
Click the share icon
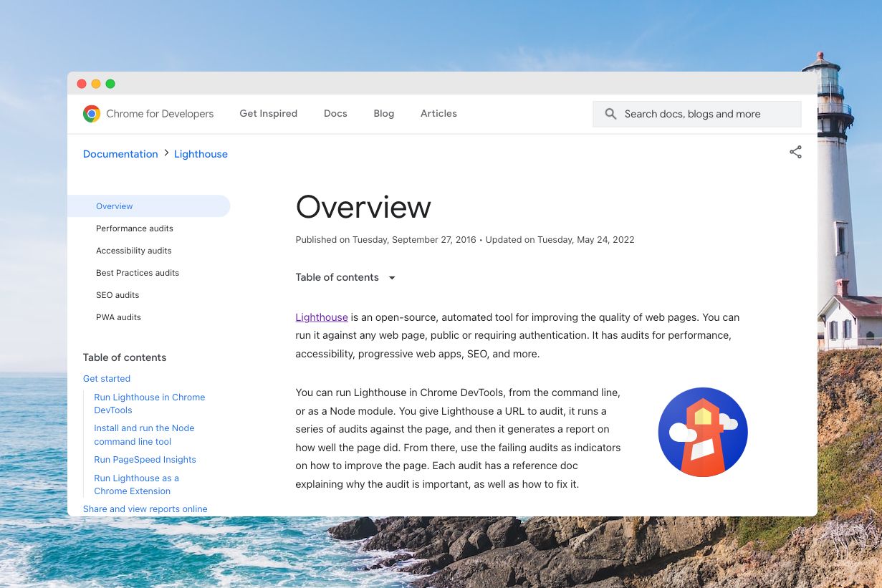point(795,152)
